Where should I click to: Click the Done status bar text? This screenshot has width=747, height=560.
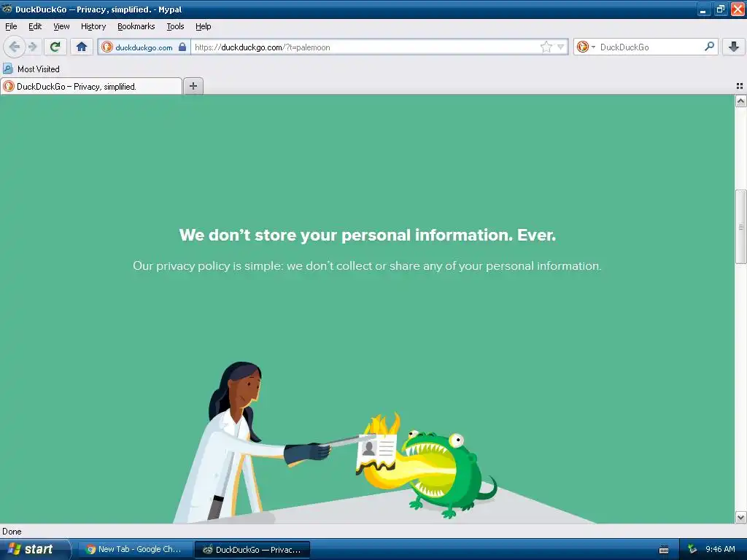[12, 532]
